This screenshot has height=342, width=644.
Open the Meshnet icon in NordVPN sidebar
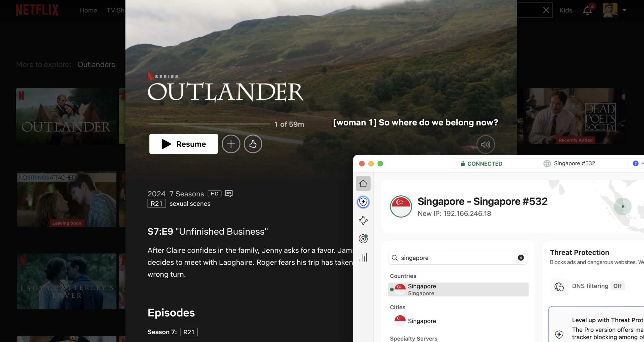[x=363, y=220]
